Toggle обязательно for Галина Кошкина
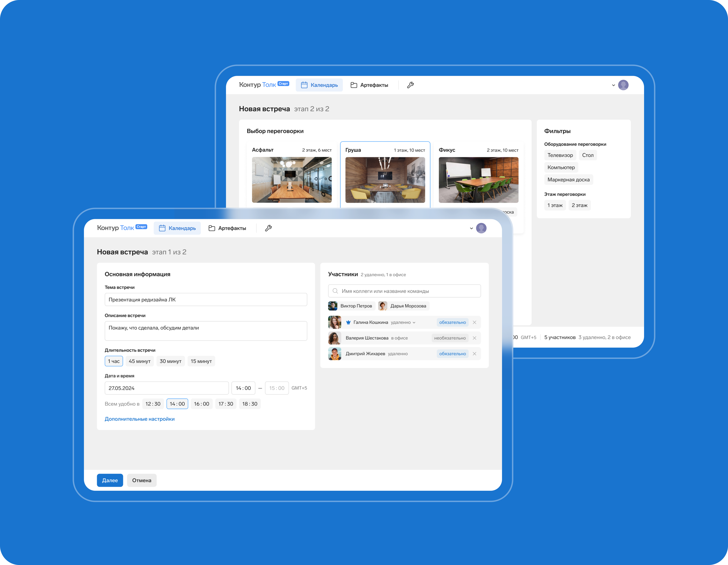This screenshot has width=728, height=565. pos(452,322)
